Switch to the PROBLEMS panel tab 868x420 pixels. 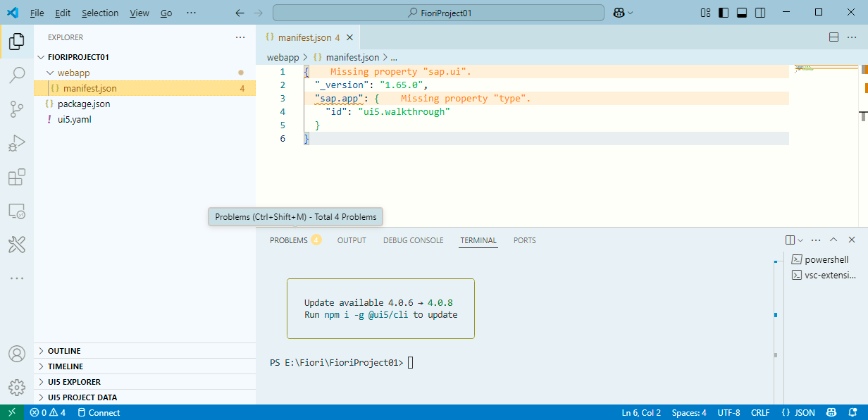295,240
